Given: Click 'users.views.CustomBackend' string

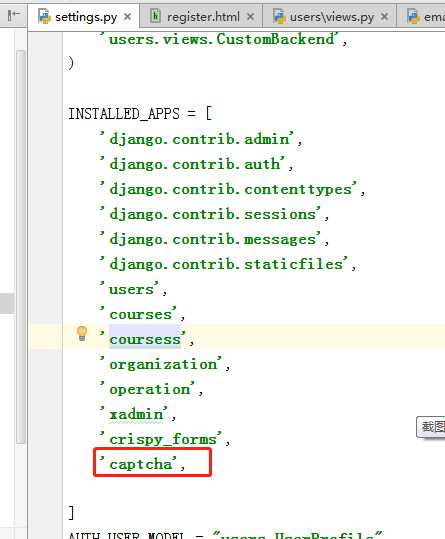Looking at the screenshot, I should point(223,39).
